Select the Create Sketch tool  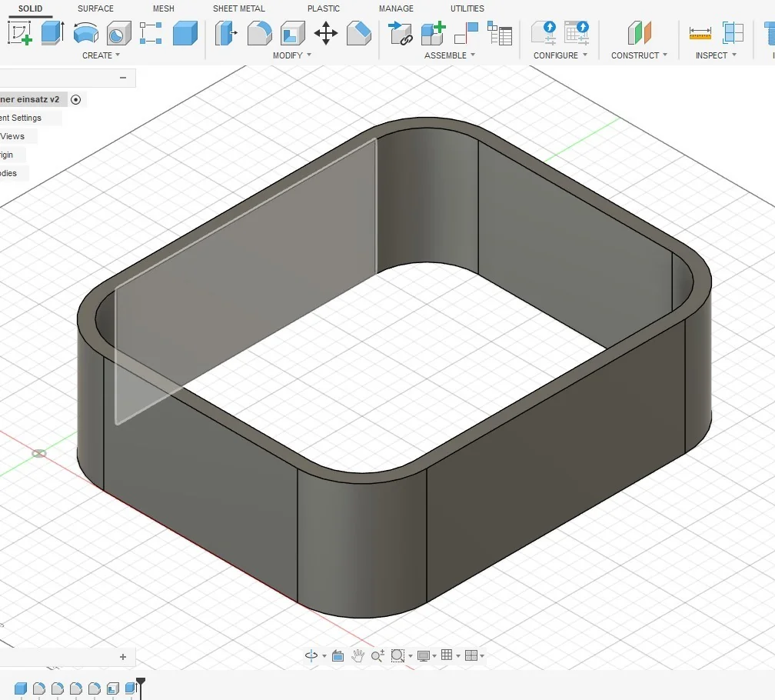tap(19, 33)
